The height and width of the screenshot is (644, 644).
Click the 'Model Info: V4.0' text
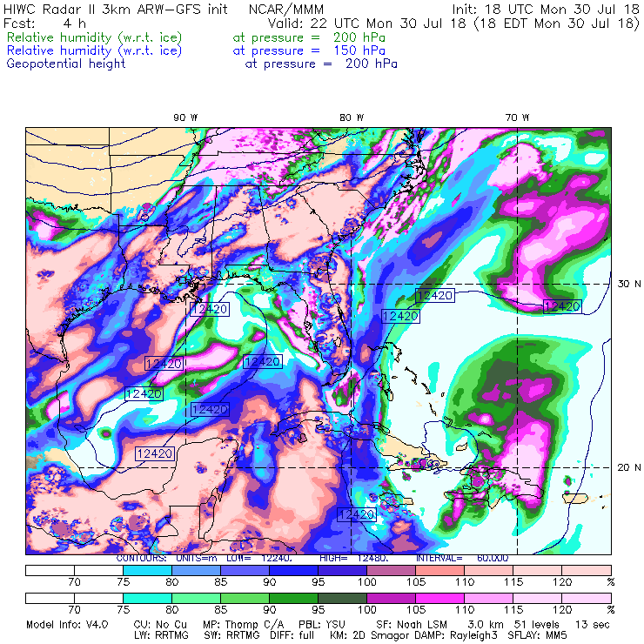pyautogui.click(x=67, y=625)
